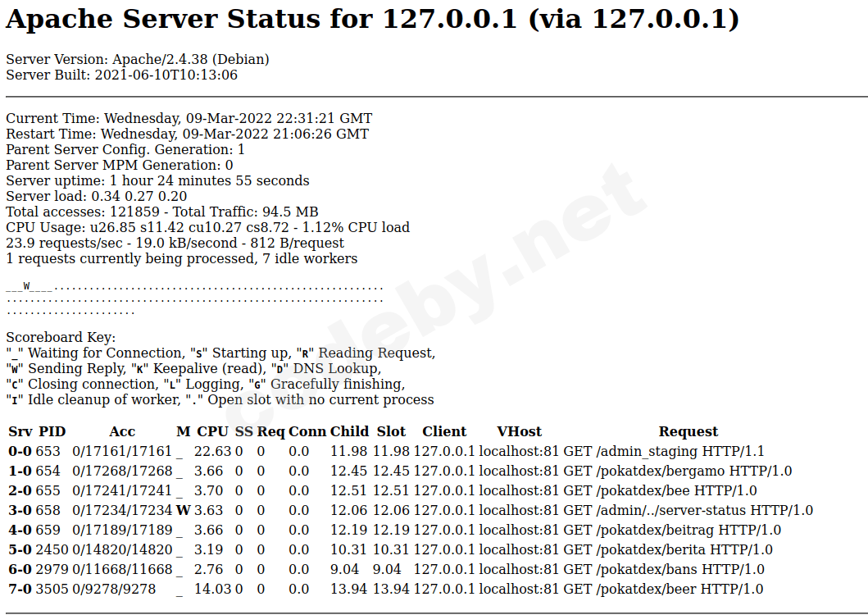Image resolution: width=868 pixels, height=615 pixels.
Task: Click the 23.9 requests/sec line
Action: coord(175,243)
